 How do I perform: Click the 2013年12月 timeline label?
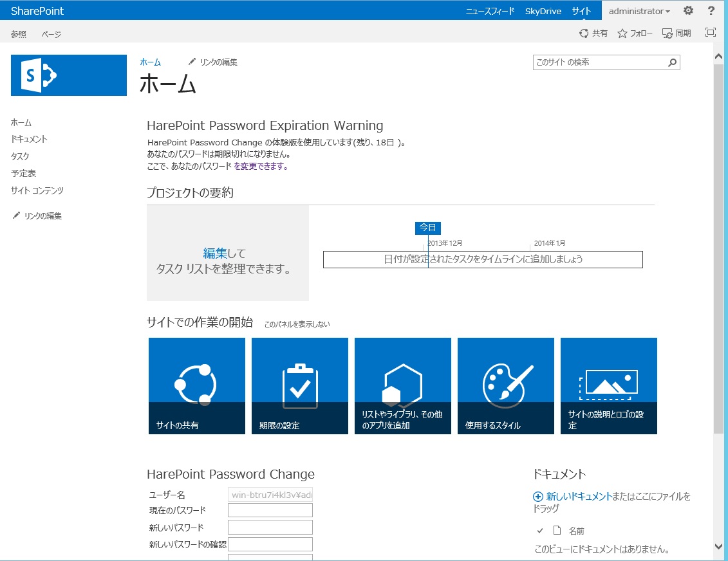click(x=445, y=243)
